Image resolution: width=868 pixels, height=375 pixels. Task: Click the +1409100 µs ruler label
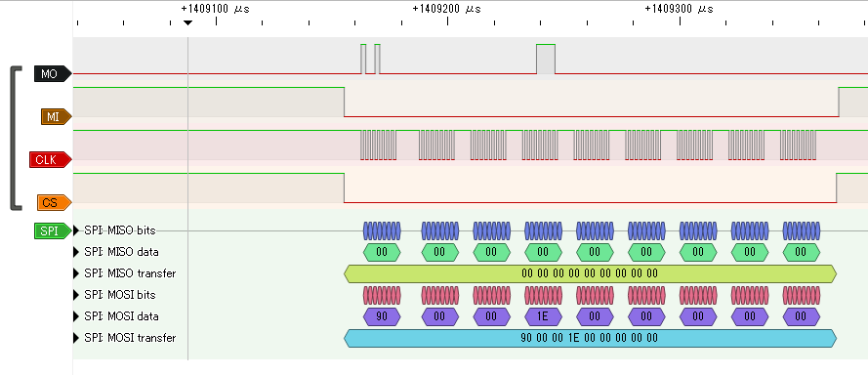tap(215, 9)
